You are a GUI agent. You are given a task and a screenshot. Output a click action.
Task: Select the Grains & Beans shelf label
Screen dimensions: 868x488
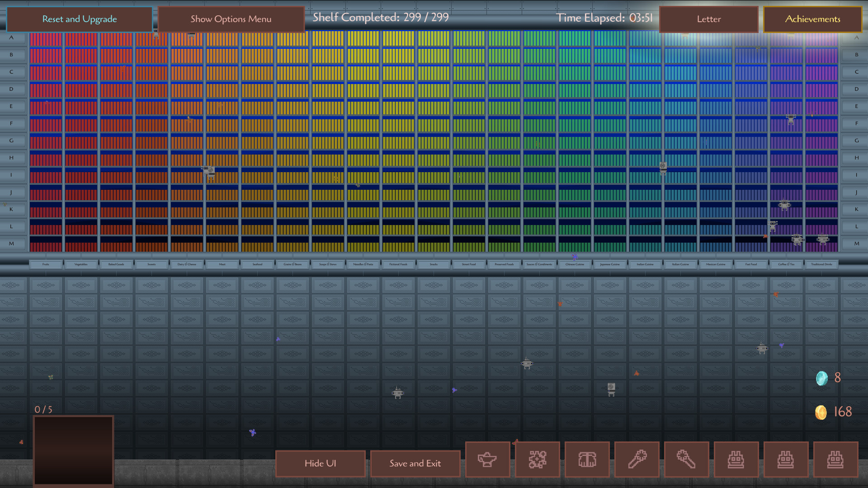click(x=292, y=264)
